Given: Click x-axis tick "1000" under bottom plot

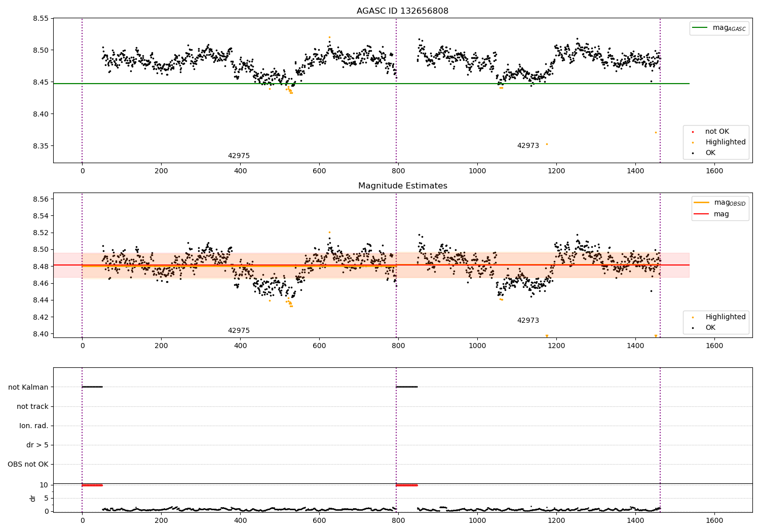Looking at the screenshot, I should (477, 520).
